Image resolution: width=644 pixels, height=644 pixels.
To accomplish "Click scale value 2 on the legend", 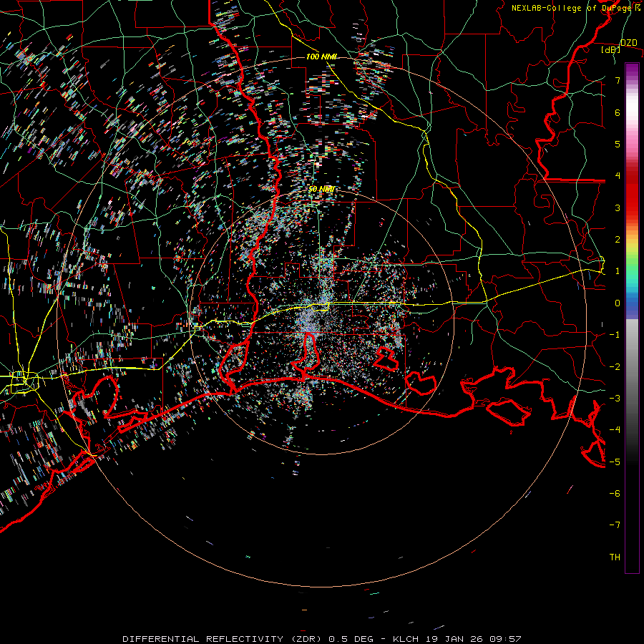I will [x=618, y=240].
